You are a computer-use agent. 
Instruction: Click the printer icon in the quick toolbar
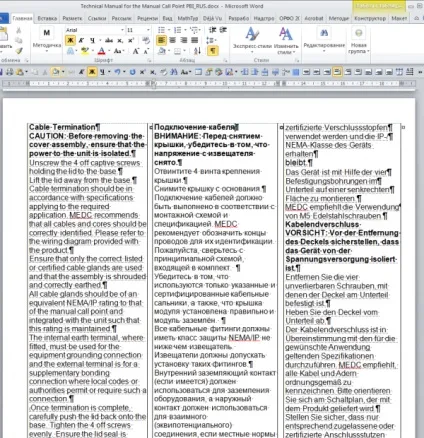10,72
